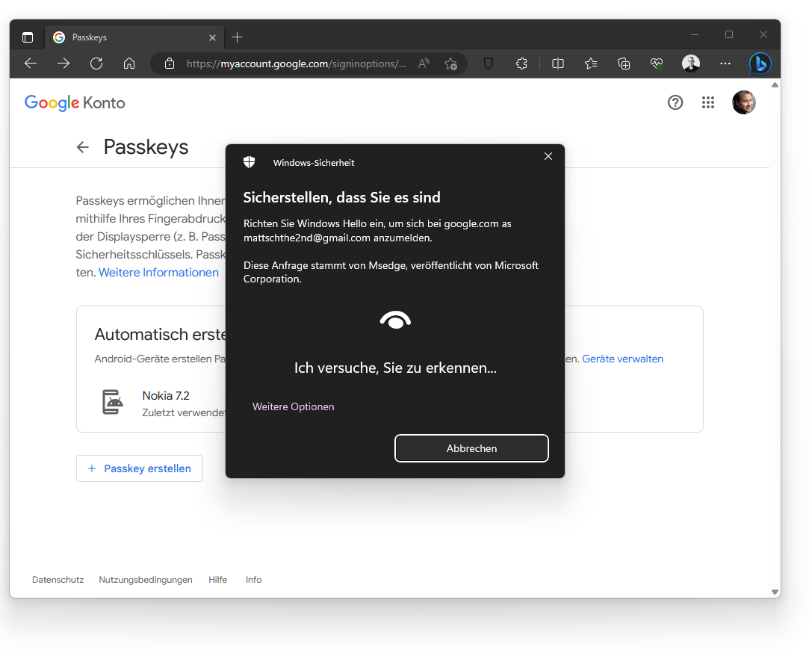Reload the Passkeys page
This screenshot has width=812, height=653.
[96, 64]
